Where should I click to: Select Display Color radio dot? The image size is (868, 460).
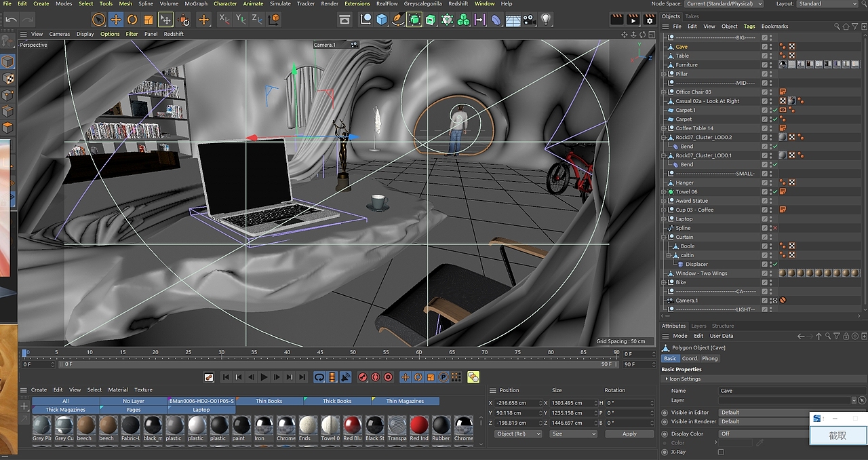pos(665,434)
